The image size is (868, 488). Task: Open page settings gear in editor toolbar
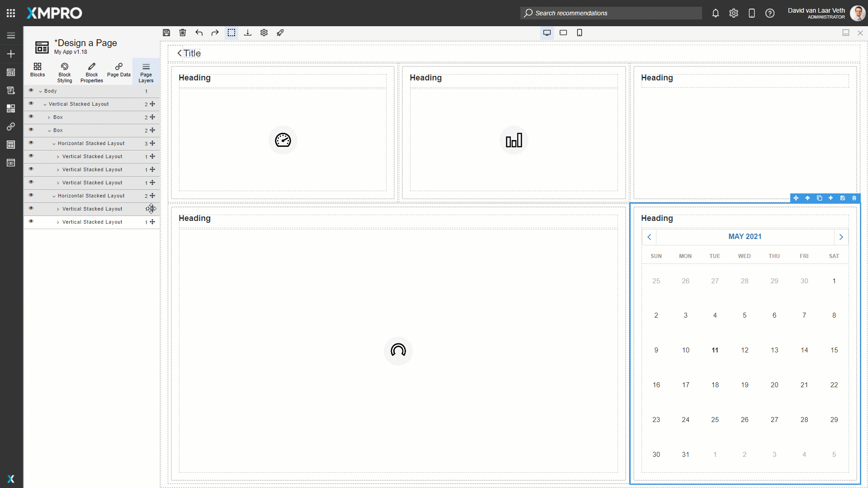point(264,33)
